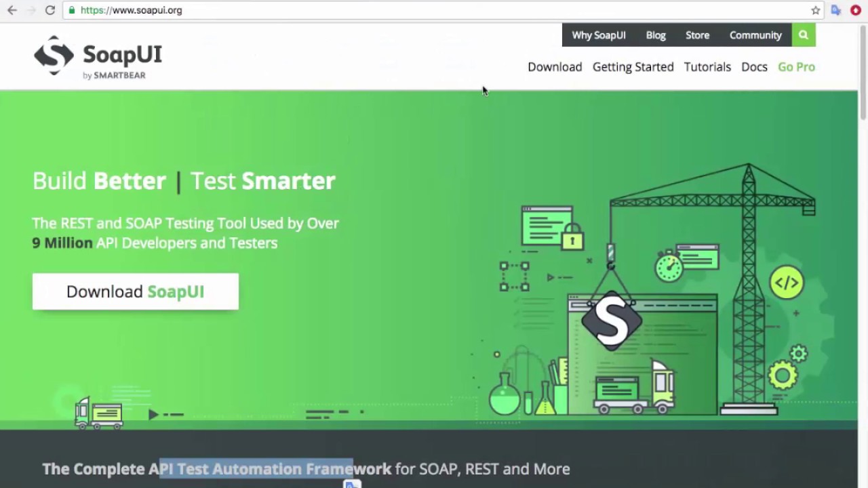Click the Go Pro link
The height and width of the screenshot is (488, 868).
tap(796, 66)
